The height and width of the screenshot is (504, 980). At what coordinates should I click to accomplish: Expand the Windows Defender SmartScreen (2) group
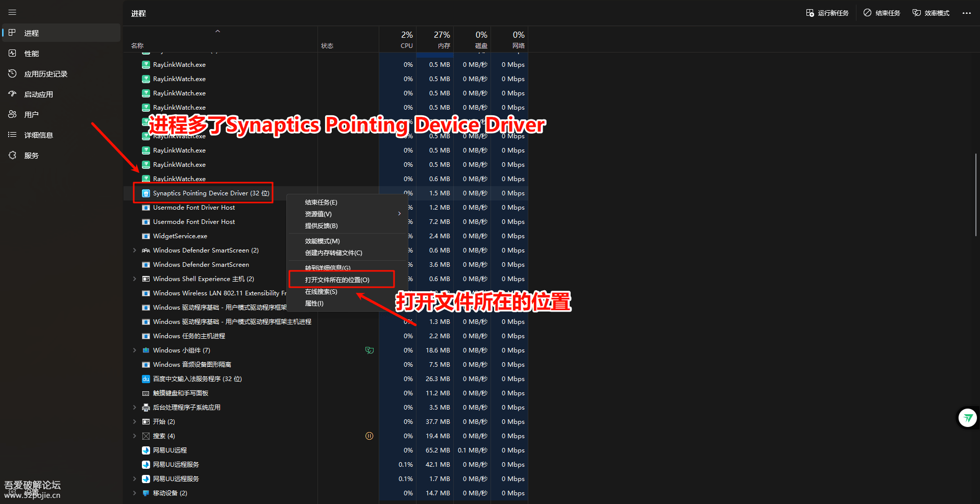click(134, 250)
